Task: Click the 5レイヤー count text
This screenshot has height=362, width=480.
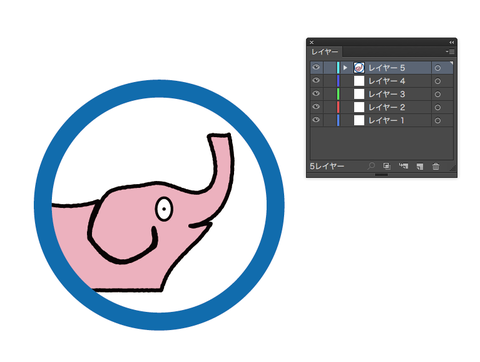Action: pos(327,166)
